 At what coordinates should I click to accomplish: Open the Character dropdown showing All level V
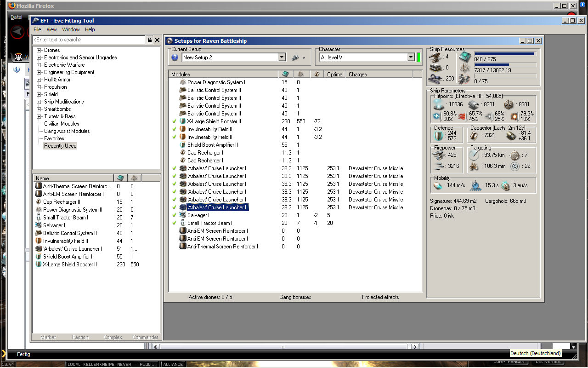411,57
